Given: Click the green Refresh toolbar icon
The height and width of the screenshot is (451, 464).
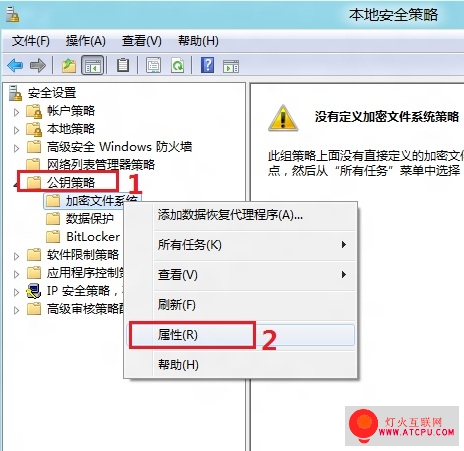Looking at the screenshot, I should (177, 65).
